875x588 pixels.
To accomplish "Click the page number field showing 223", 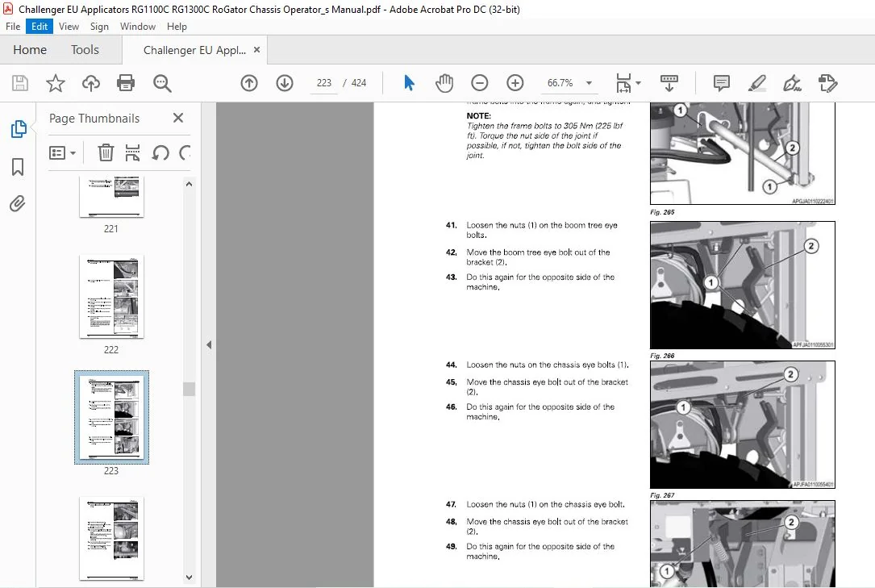I will pyautogui.click(x=323, y=83).
